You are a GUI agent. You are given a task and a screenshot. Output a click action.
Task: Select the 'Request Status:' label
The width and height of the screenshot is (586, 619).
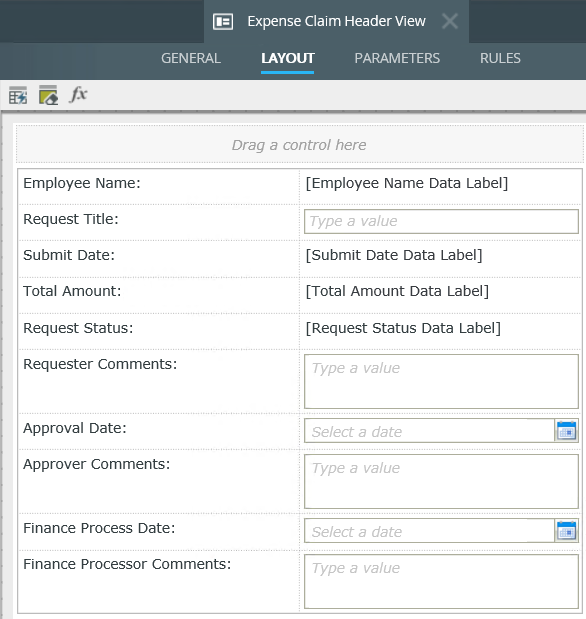coord(78,328)
